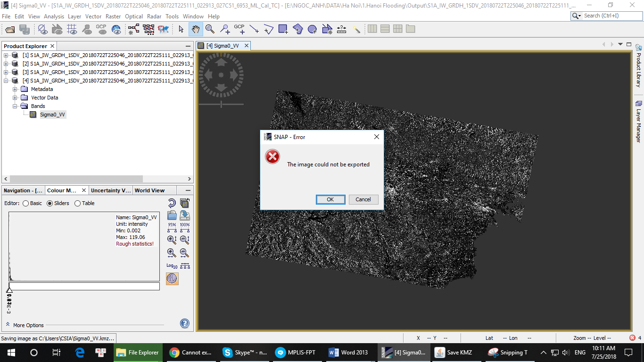The height and width of the screenshot is (362, 644).
Task: Select the Sliders editor radio button
Action: click(x=50, y=204)
